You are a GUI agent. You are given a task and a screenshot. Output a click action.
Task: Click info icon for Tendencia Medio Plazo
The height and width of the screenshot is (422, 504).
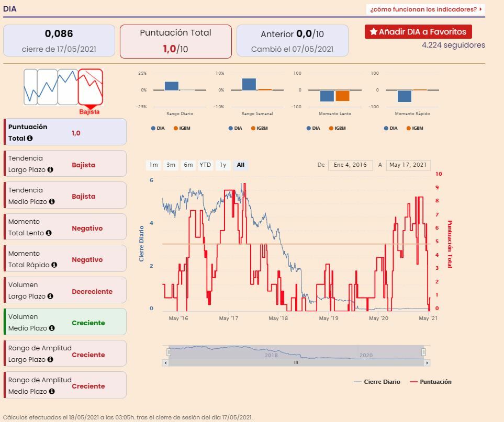52,201
